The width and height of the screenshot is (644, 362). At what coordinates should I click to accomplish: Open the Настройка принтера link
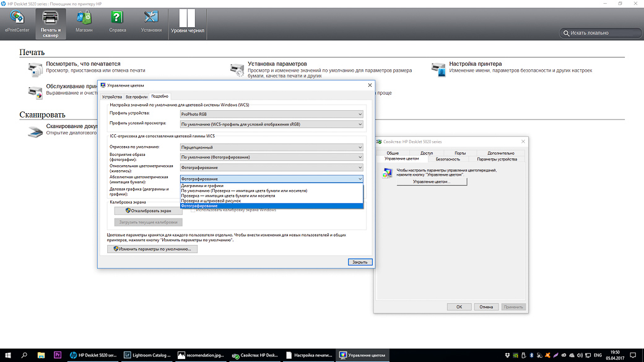pyautogui.click(x=475, y=64)
